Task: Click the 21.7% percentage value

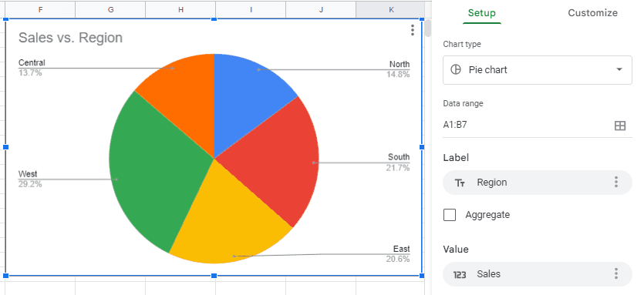Action: pyautogui.click(x=398, y=167)
